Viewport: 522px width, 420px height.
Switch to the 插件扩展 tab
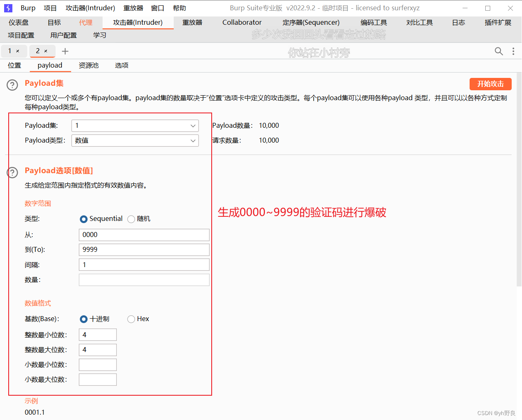[x=498, y=23]
